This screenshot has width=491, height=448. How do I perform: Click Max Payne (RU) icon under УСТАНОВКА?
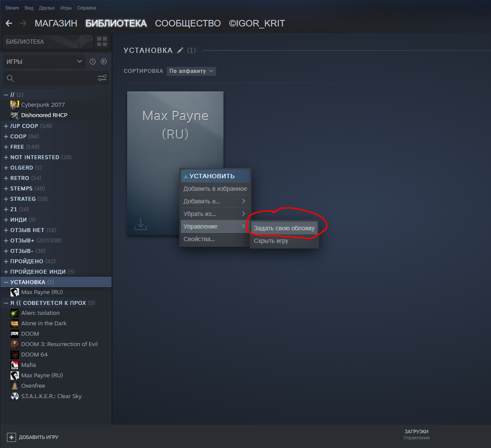pyautogui.click(x=14, y=292)
